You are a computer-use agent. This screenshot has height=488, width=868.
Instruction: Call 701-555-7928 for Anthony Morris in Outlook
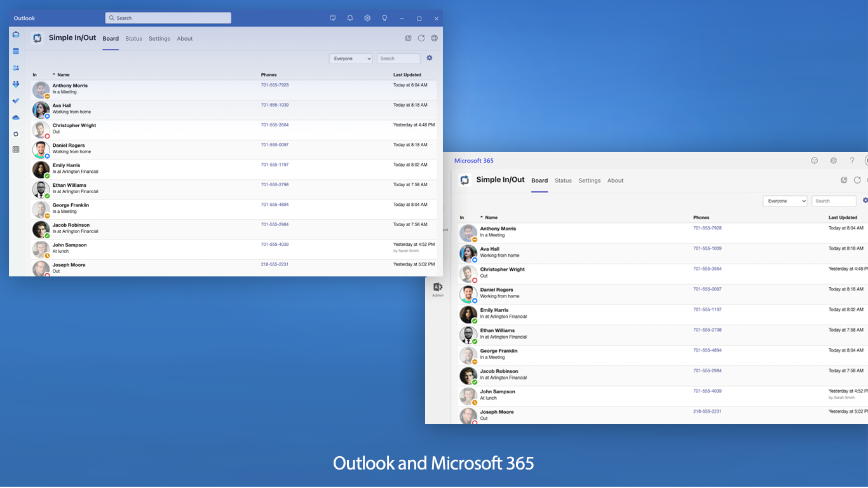click(x=275, y=85)
